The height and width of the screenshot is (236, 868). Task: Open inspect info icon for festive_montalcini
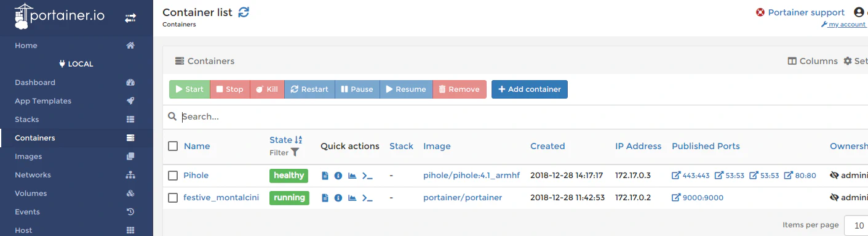tap(338, 198)
